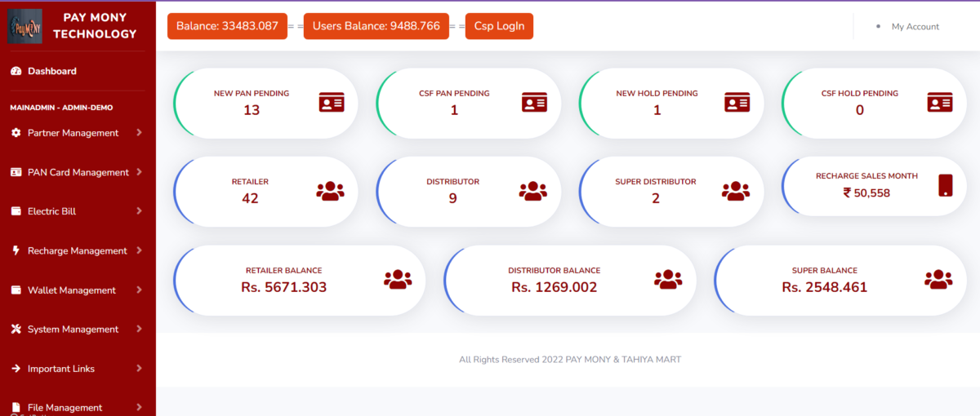Click the System Management tools icon
The image size is (980, 416).
click(x=16, y=329)
